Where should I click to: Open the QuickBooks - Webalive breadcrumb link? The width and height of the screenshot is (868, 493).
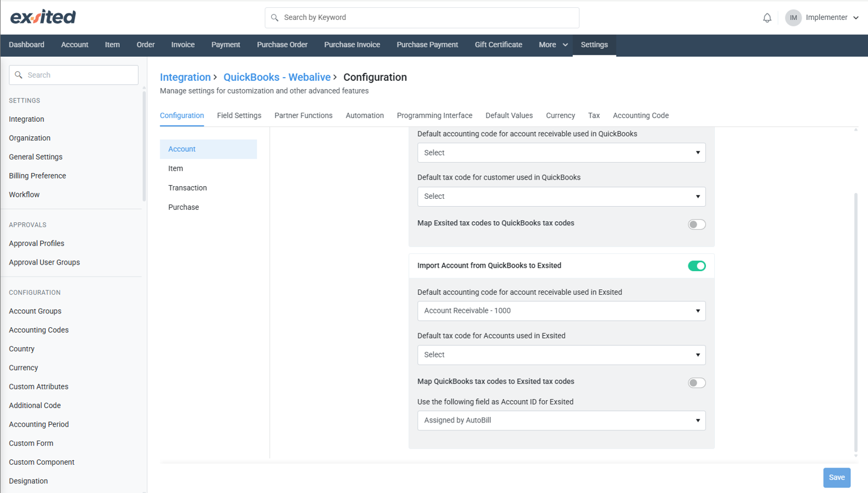tap(277, 77)
